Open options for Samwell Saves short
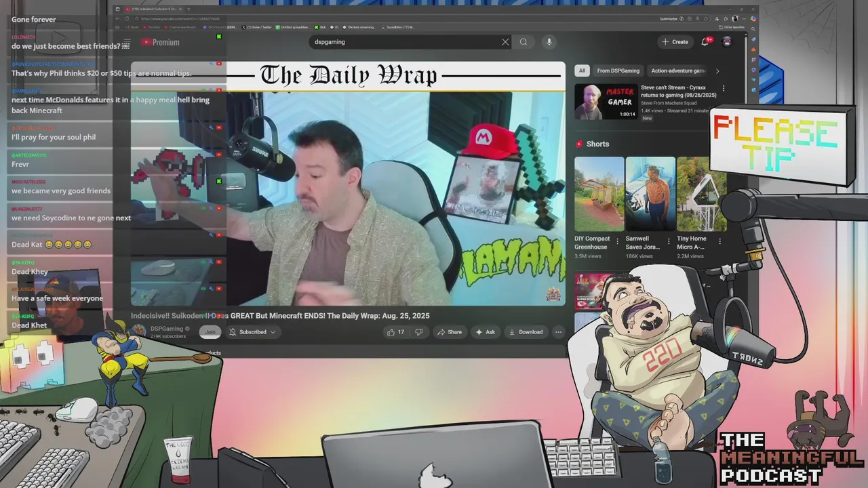This screenshot has width=868, height=488. 669,241
